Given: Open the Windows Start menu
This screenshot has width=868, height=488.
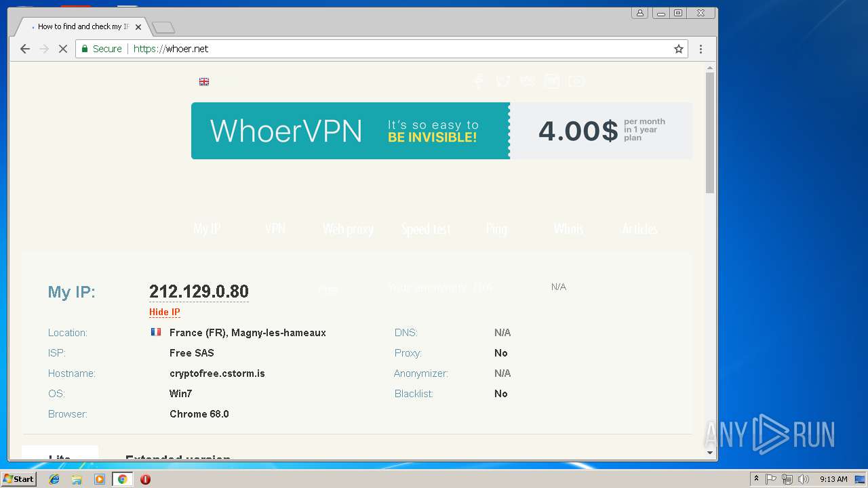Looking at the screenshot, I should coord(18,479).
